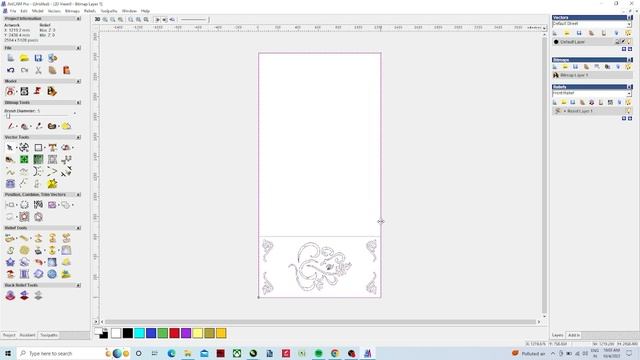
Task: Collapse the Back Relief Tools section
Action: tap(78, 285)
